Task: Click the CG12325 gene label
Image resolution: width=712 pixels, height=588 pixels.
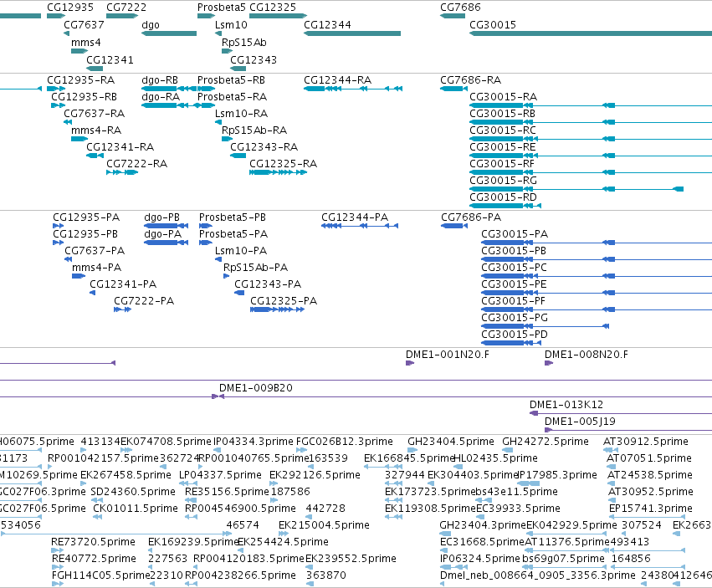Action: pyautogui.click(x=273, y=8)
